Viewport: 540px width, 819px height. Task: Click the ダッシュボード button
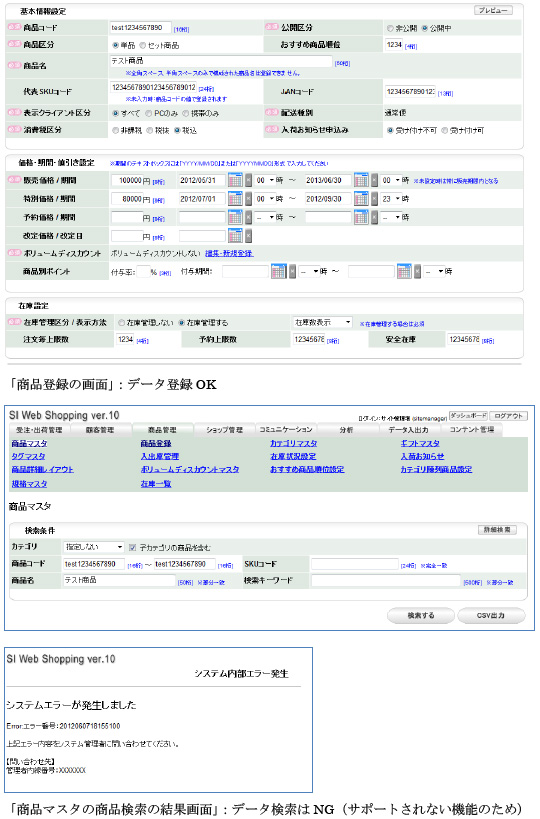[x=468, y=416]
